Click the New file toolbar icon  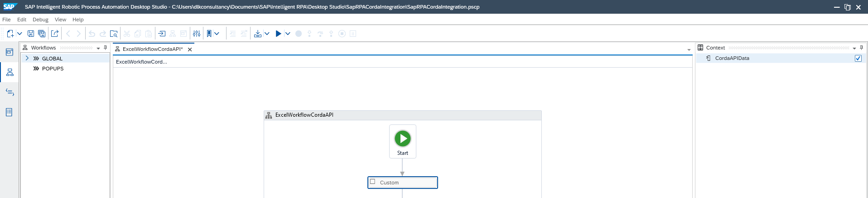point(10,34)
